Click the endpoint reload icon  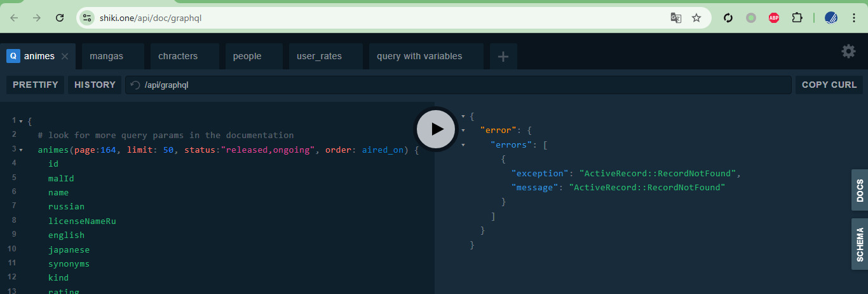click(x=135, y=85)
